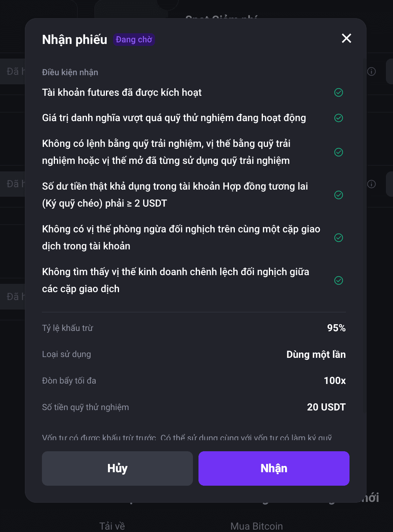The width and height of the screenshot is (393, 532).
Task: Click check icon beside Giá trị danh nghĩa condition
Action: pyautogui.click(x=339, y=118)
